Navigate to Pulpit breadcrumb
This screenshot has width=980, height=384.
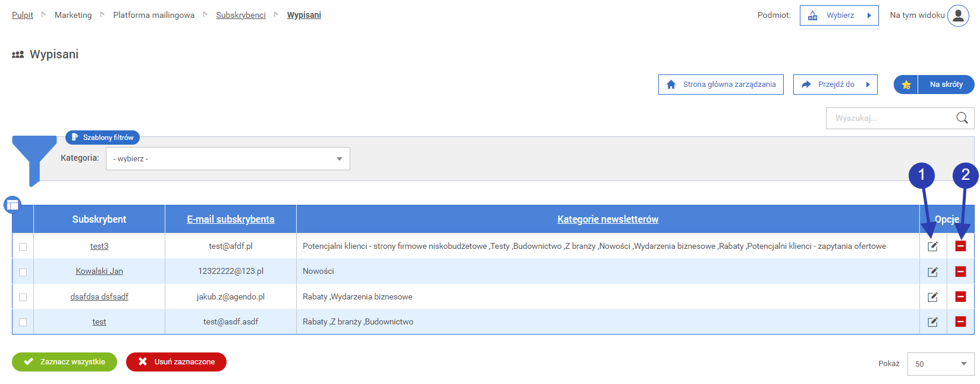23,15
